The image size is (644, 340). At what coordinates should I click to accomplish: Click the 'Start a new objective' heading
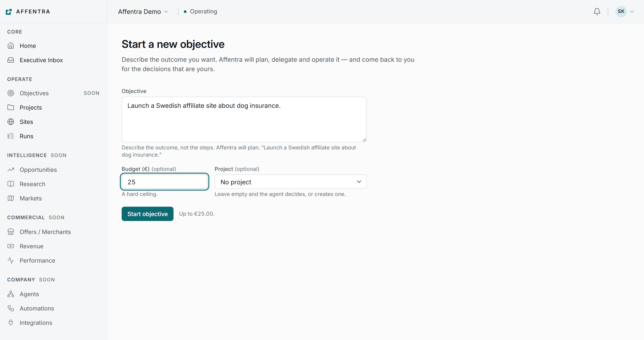pyautogui.click(x=173, y=44)
